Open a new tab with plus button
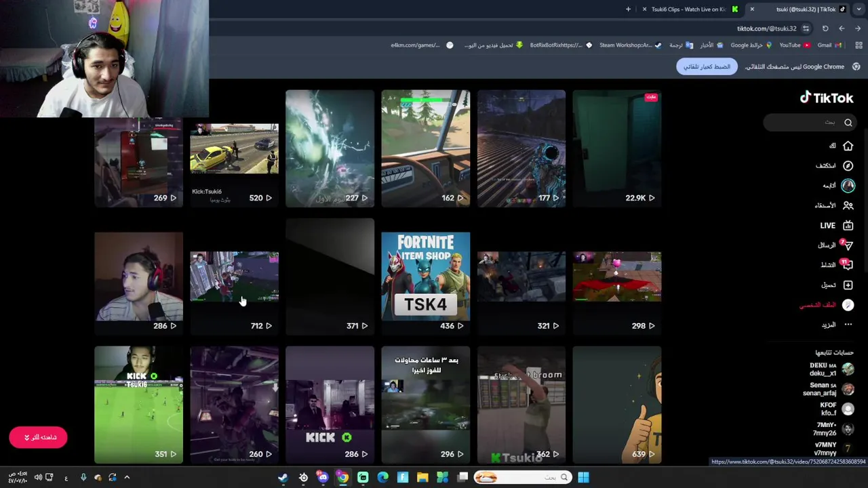Viewport: 868px width, 488px height. pyautogui.click(x=628, y=9)
